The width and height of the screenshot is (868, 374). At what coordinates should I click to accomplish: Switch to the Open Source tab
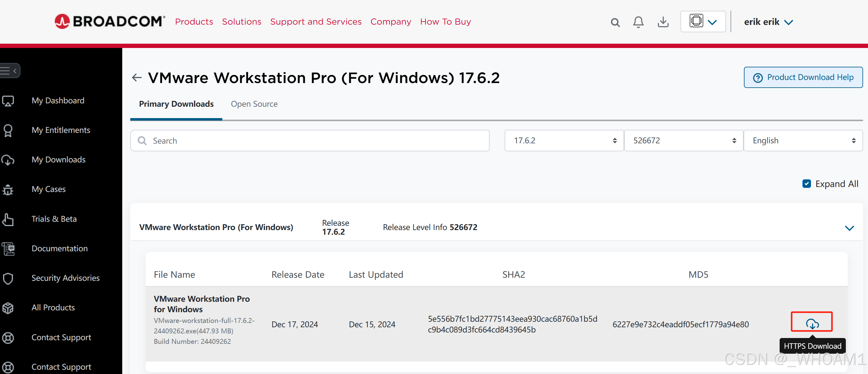click(x=254, y=104)
